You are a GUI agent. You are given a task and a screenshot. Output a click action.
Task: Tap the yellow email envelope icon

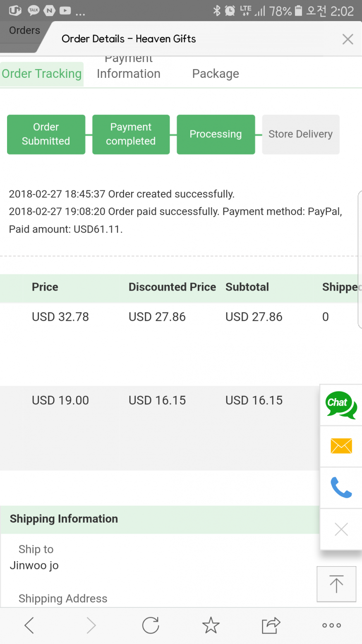click(341, 446)
